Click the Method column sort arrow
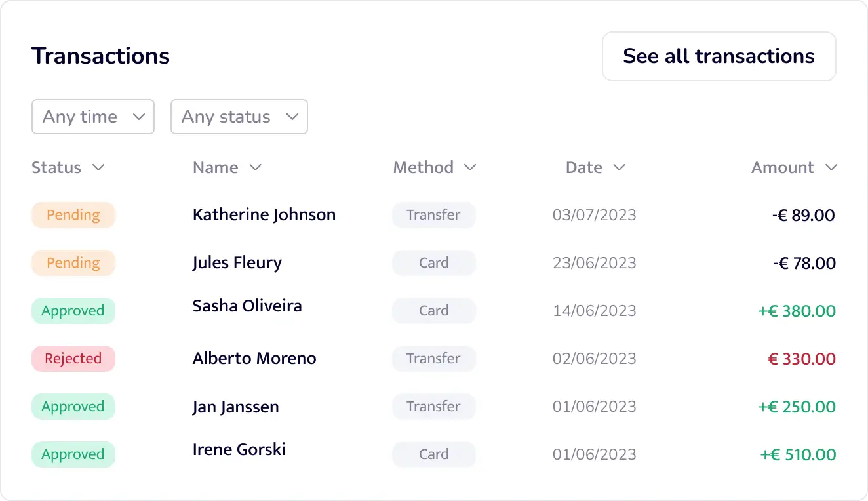 coord(469,168)
